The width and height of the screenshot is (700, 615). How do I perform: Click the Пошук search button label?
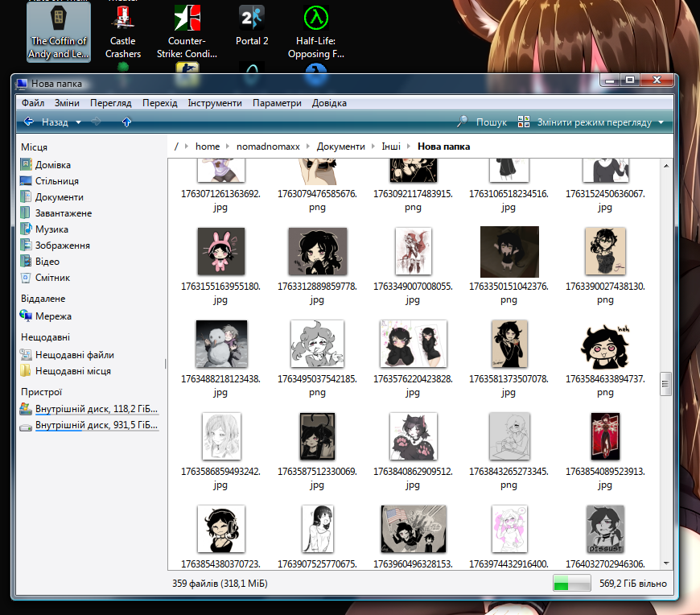pos(492,122)
